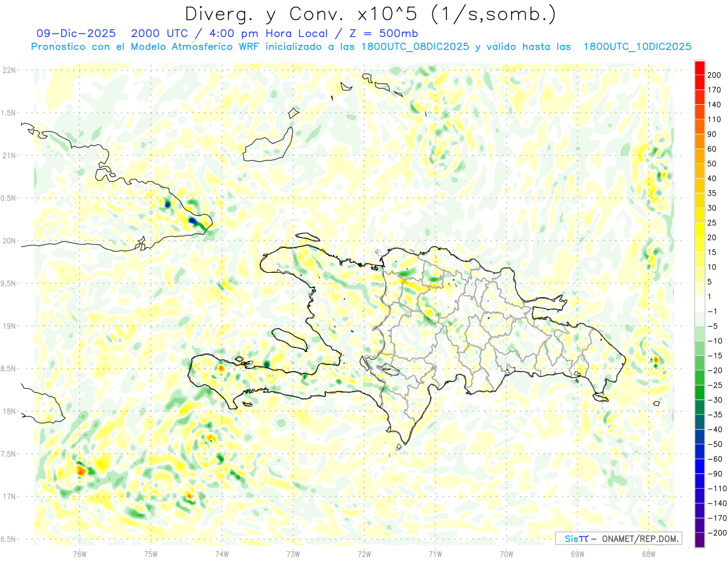Select the date text '09-Dic-2025'
728x562 pixels.
pyautogui.click(x=78, y=33)
